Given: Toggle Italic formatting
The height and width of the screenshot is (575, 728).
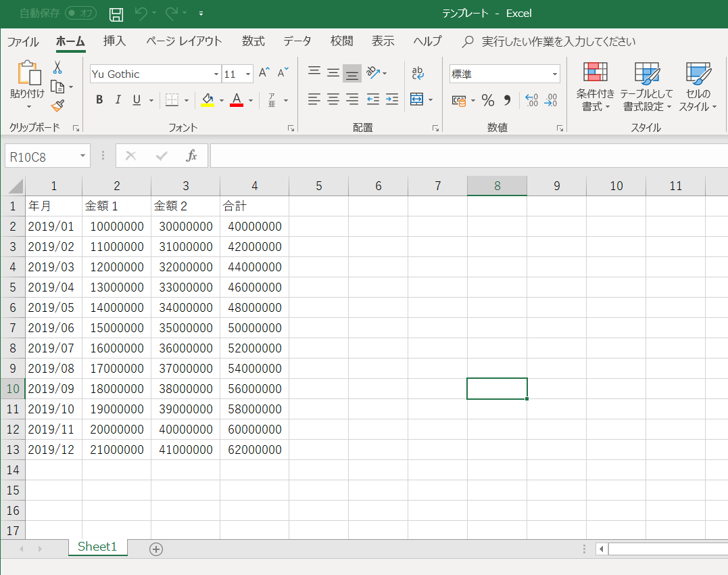Looking at the screenshot, I should (118, 100).
